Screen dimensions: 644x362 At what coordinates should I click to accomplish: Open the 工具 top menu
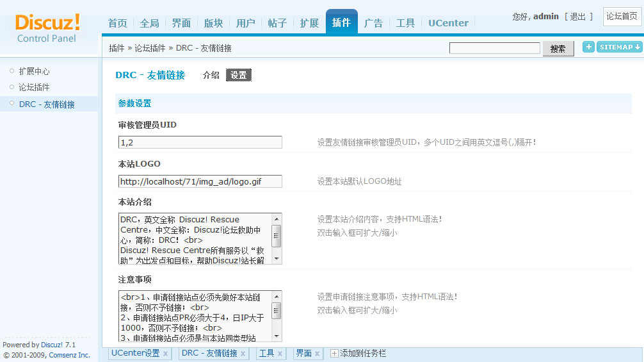coord(406,23)
